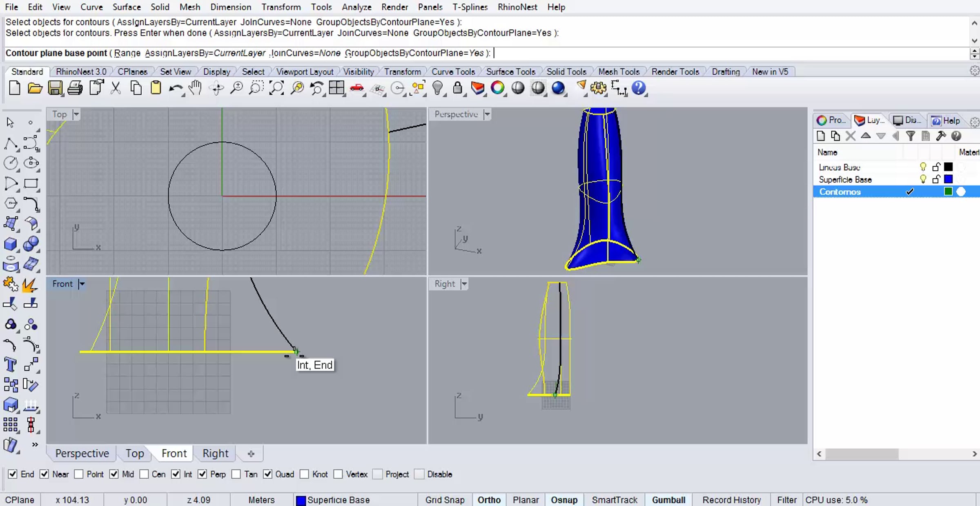Click the Zoom Extents icon
The width and height of the screenshot is (980, 506).
(x=276, y=88)
